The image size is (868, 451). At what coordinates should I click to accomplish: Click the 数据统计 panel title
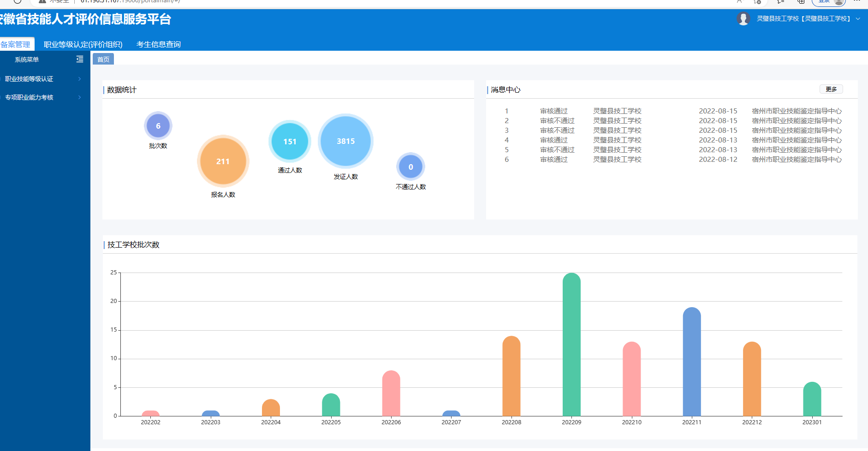[x=122, y=90]
